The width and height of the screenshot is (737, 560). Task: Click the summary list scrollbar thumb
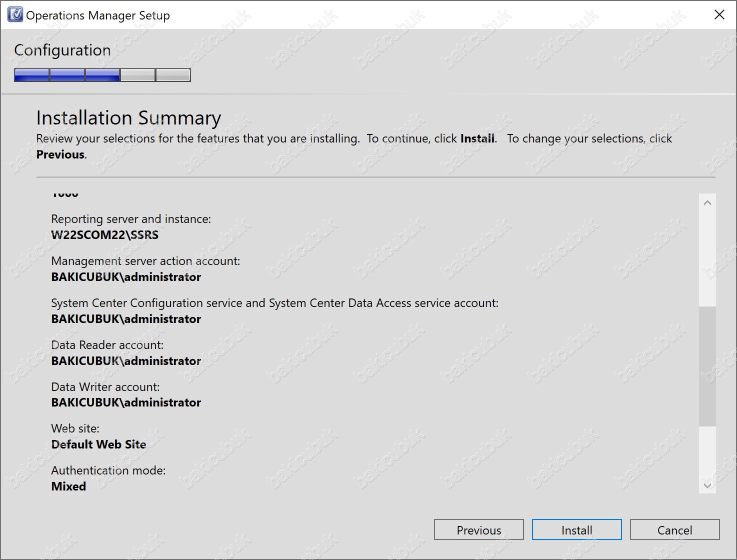707,366
